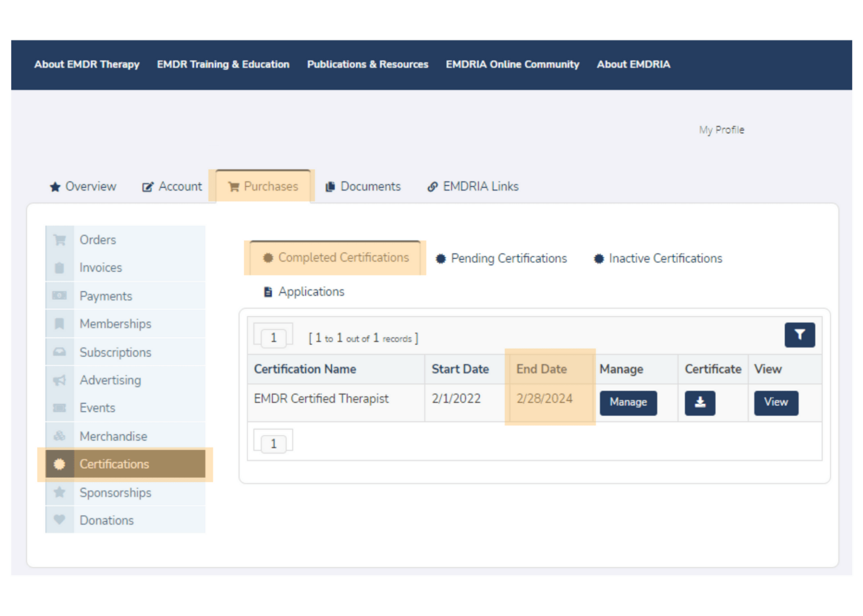
Task: Open the EMDRIA Links tab
Action: click(473, 186)
